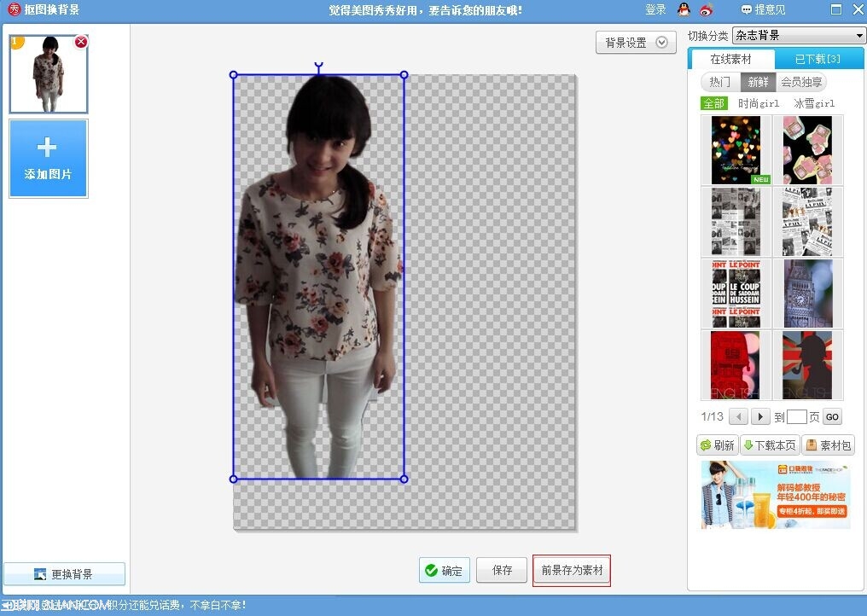
Task: Select the 热门 popular tab
Action: click(x=720, y=82)
